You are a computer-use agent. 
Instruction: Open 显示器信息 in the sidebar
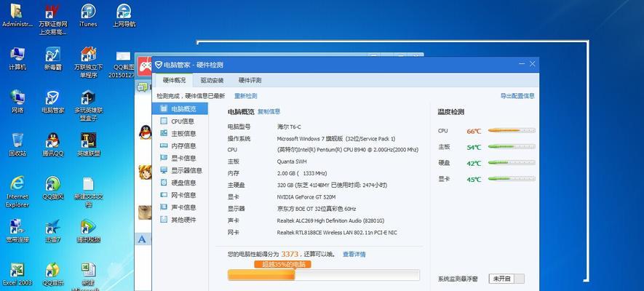point(180,170)
